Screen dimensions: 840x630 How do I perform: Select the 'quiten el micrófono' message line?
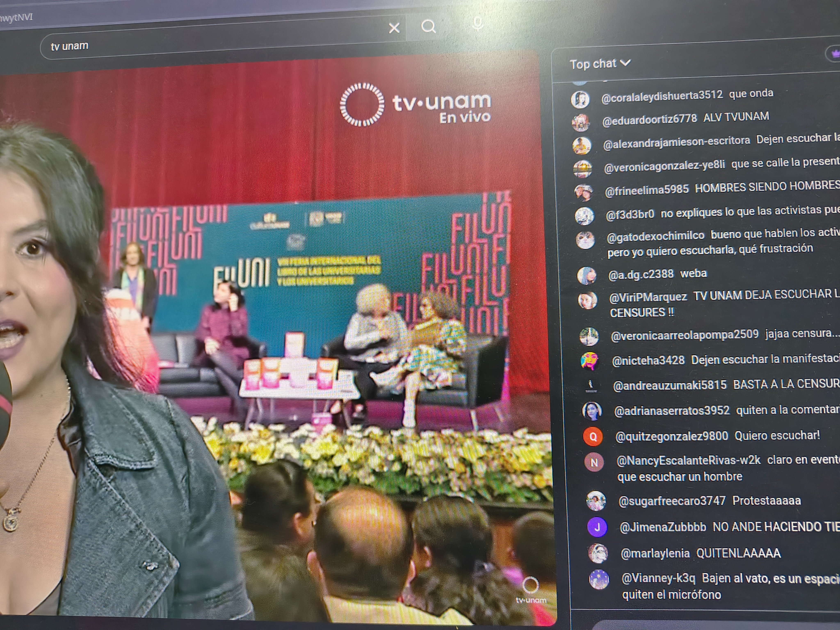671,595
